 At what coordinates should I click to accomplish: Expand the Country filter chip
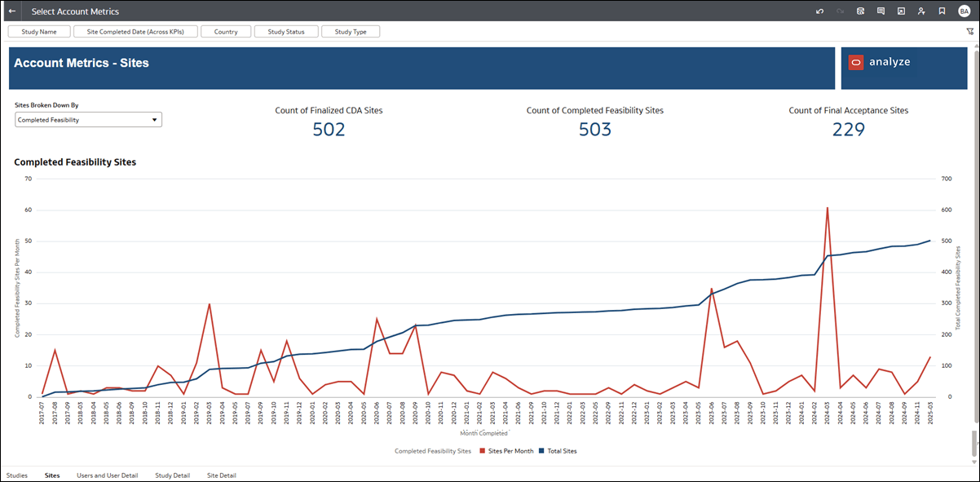pos(226,31)
